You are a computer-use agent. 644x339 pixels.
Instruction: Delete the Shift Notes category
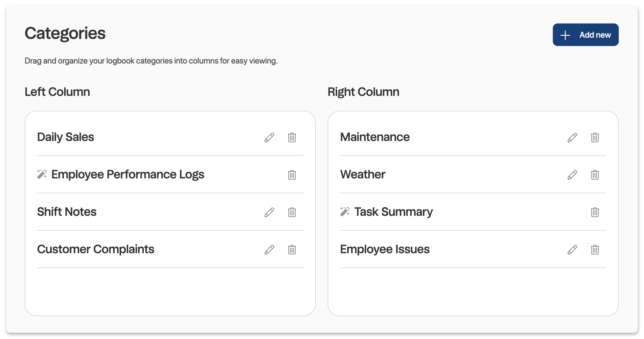tap(292, 212)
